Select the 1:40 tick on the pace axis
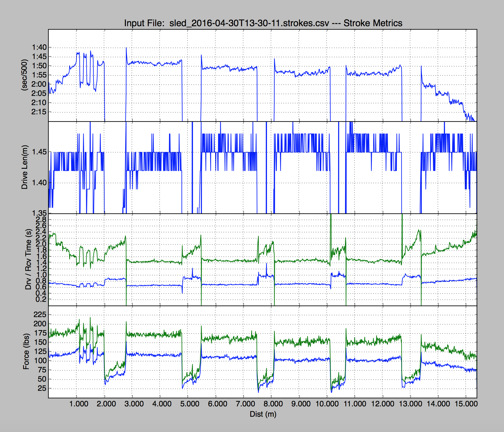 [39, 48]
